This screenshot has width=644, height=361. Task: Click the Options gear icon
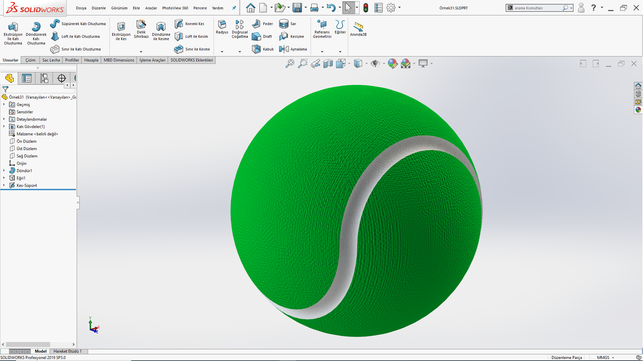point(391,8)
